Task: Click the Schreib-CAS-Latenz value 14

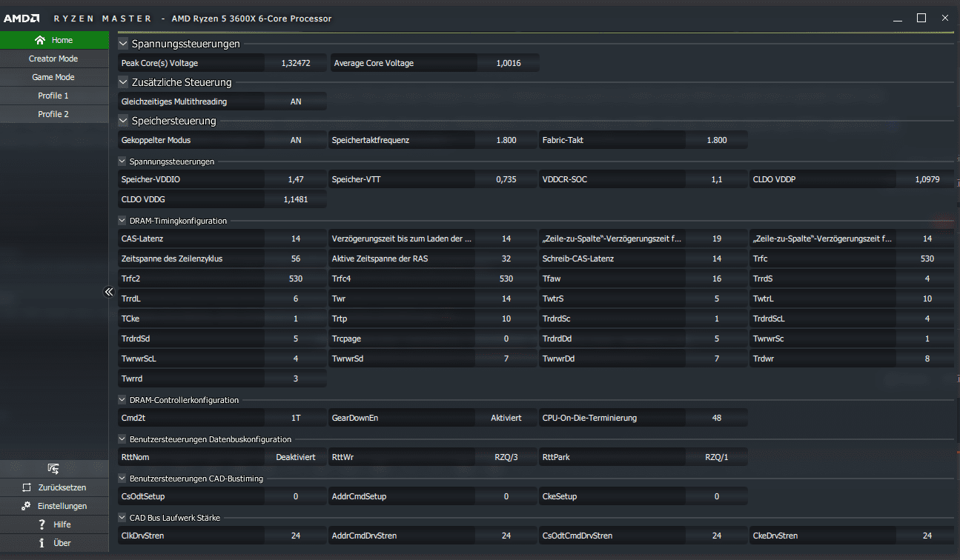Action: 717,259
